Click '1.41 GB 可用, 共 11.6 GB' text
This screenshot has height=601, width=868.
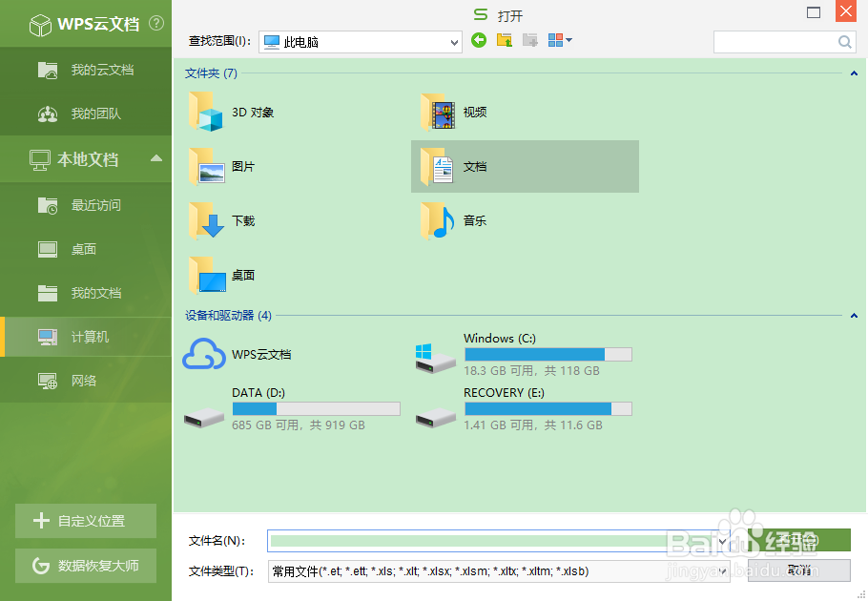[x=533, y=425]
